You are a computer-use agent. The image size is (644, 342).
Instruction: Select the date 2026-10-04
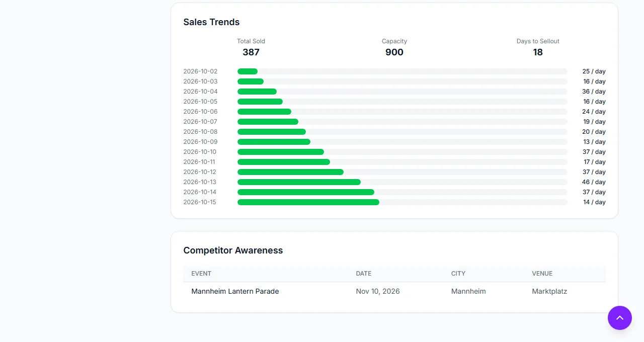pos(200,92)
